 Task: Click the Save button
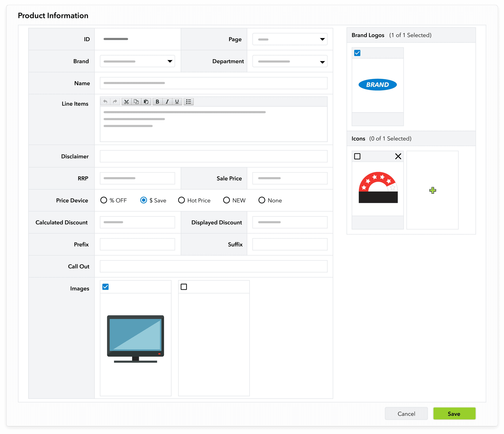coord(454,414)
